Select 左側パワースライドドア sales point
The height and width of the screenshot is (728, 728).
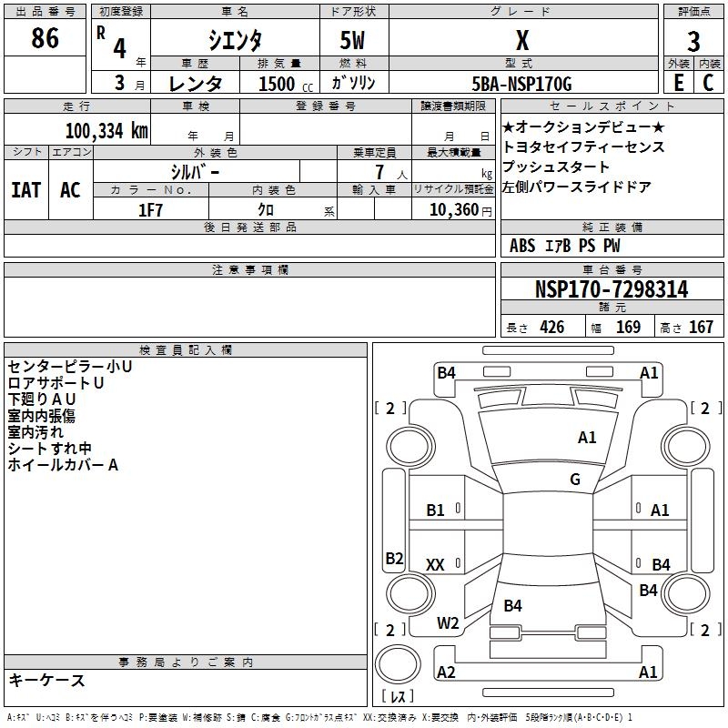(x=577, y=187)
